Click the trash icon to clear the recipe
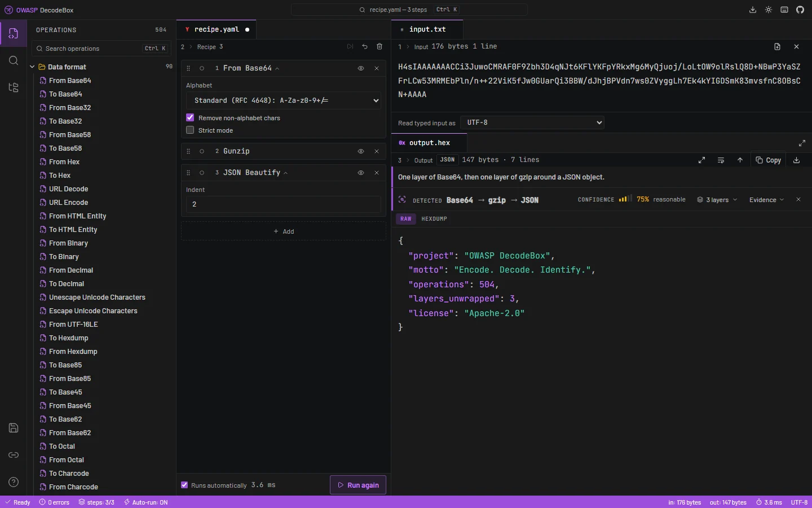The height and width of the screenshot is (508, 812). tap(379, 47)
